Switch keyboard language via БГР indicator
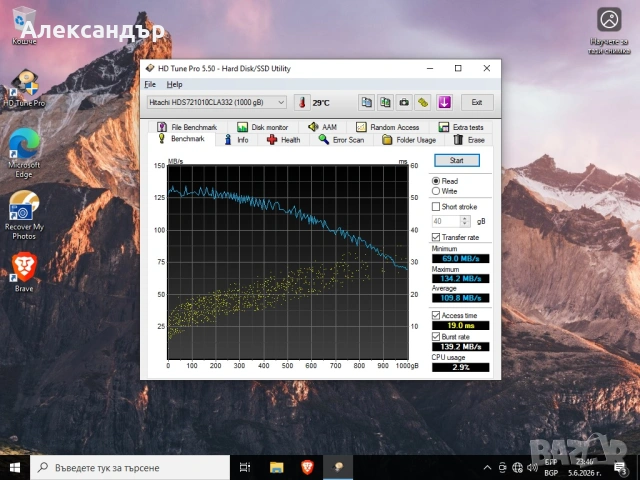Viewport: 640px width, 480px height. click(551, 467)
